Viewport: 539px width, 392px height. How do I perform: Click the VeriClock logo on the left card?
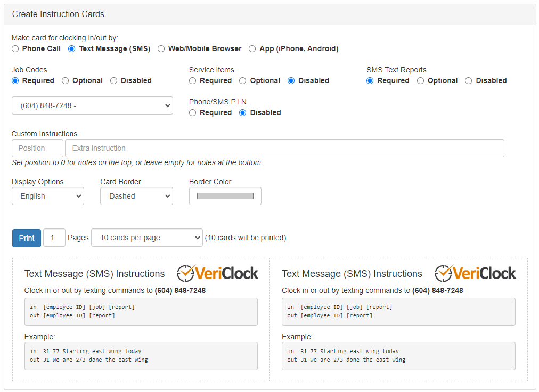(x=217, y=273)
